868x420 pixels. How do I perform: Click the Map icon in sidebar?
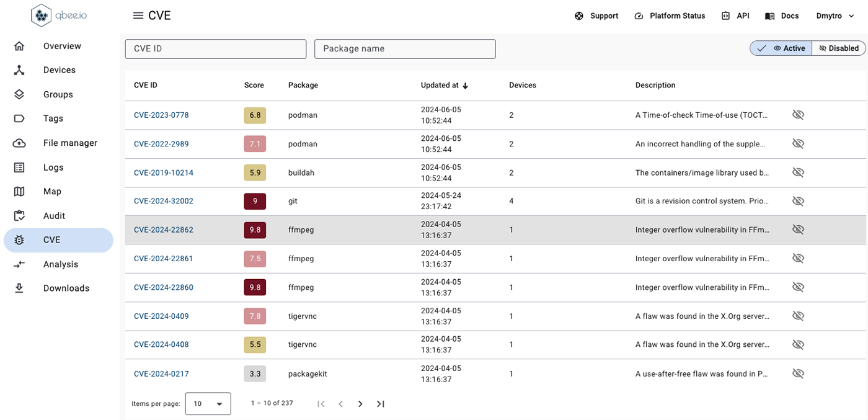coord(19,192)
